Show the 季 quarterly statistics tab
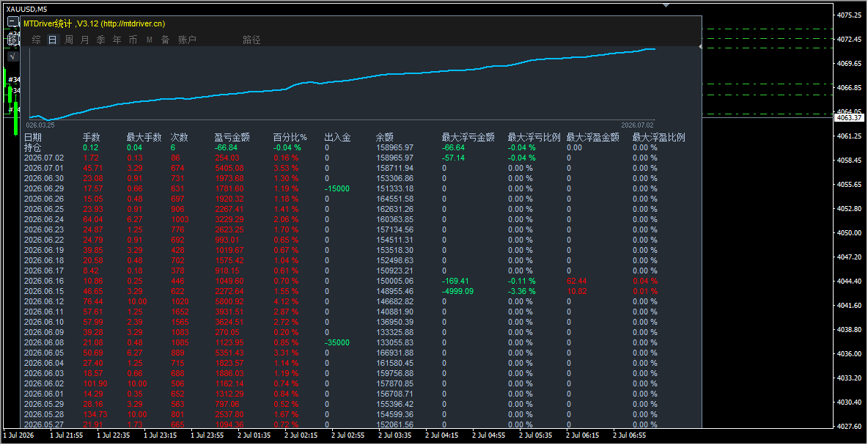The height and width of the screenshot is (445, 868). click(100, 40)
